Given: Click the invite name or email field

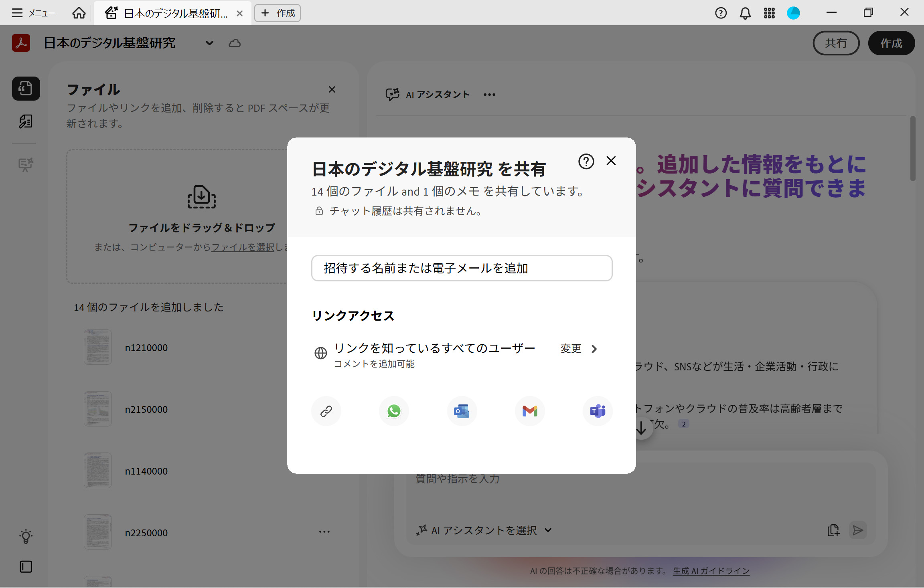Looking at the screenshot, I should 462,268.
